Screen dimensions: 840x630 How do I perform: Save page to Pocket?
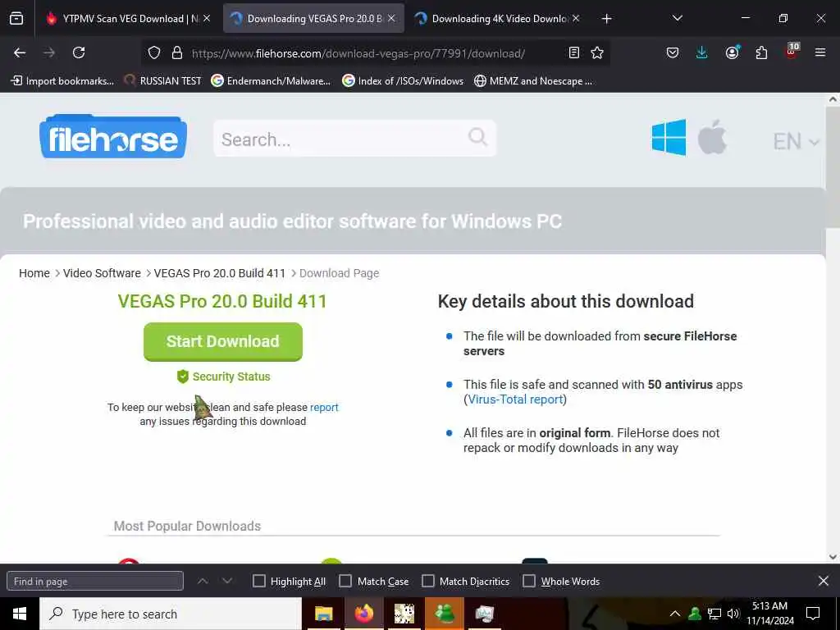[x=673, y=52]
